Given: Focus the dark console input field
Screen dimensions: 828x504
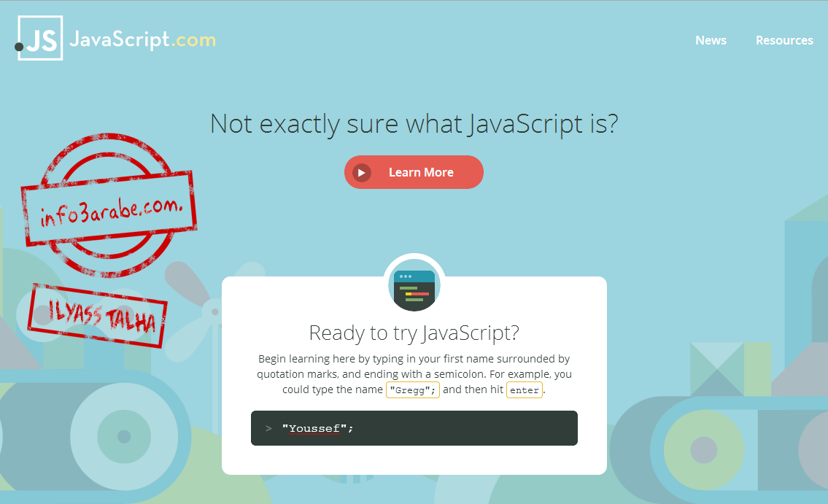Looking at the screenshot, I should [x=414, y=428].
